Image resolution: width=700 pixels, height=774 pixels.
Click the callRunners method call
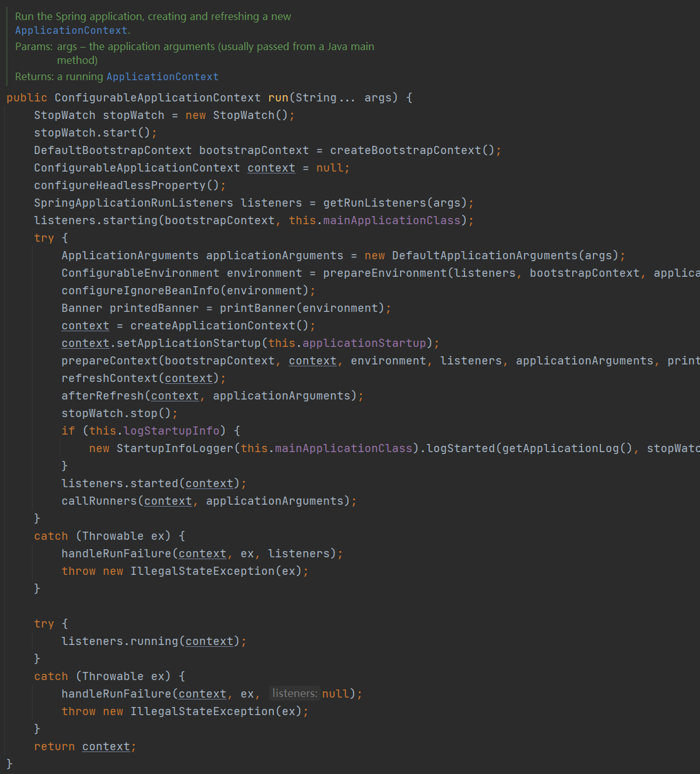point(99,501)
